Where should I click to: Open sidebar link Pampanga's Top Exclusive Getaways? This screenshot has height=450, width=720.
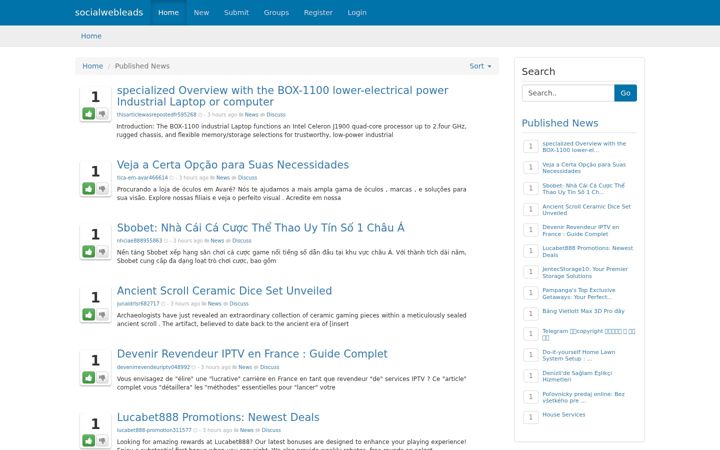point(579,293)
